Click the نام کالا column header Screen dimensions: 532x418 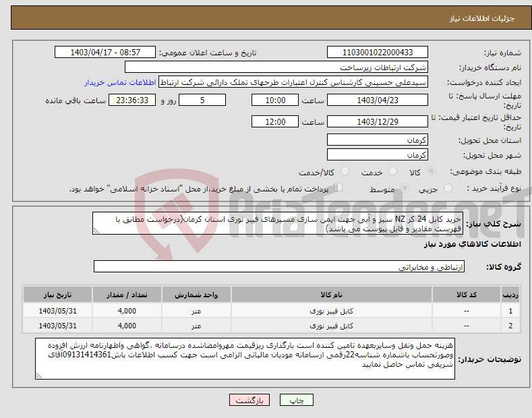(x=331, y=295)
